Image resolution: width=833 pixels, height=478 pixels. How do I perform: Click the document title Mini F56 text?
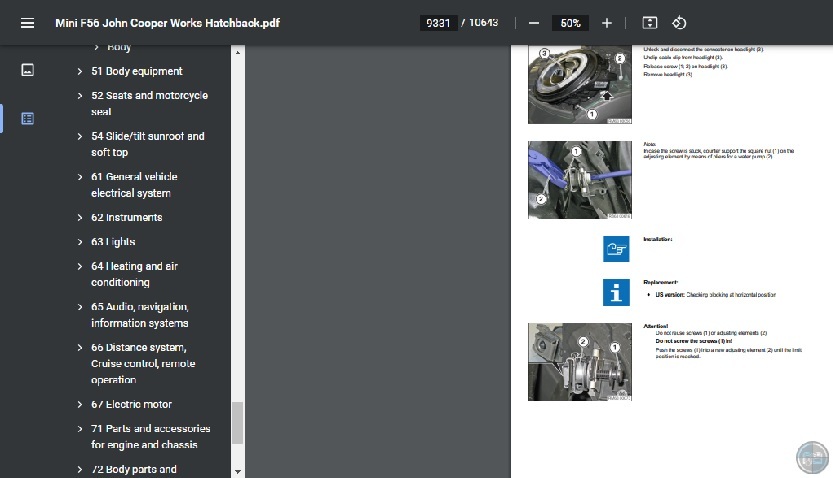tap(167, 23)
